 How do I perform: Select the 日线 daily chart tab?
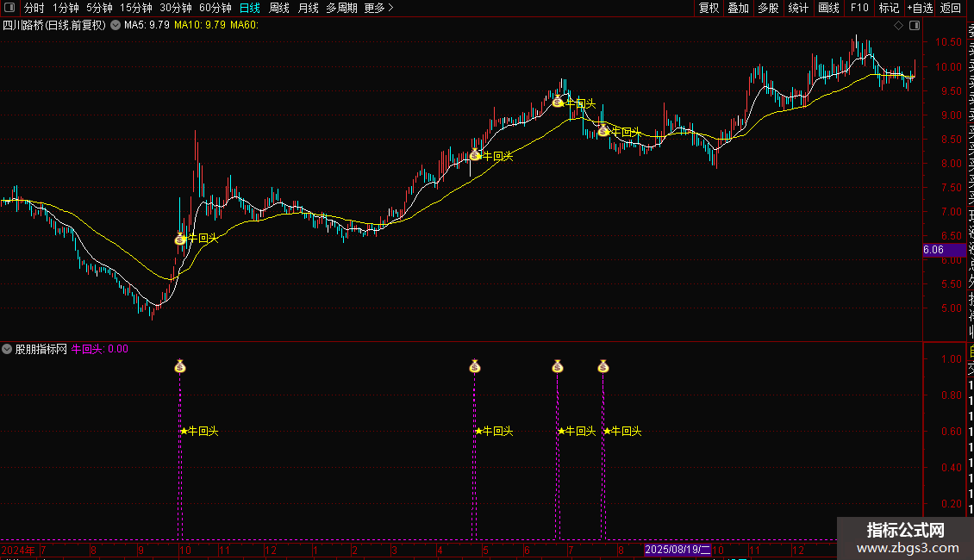tap(250, 8)
